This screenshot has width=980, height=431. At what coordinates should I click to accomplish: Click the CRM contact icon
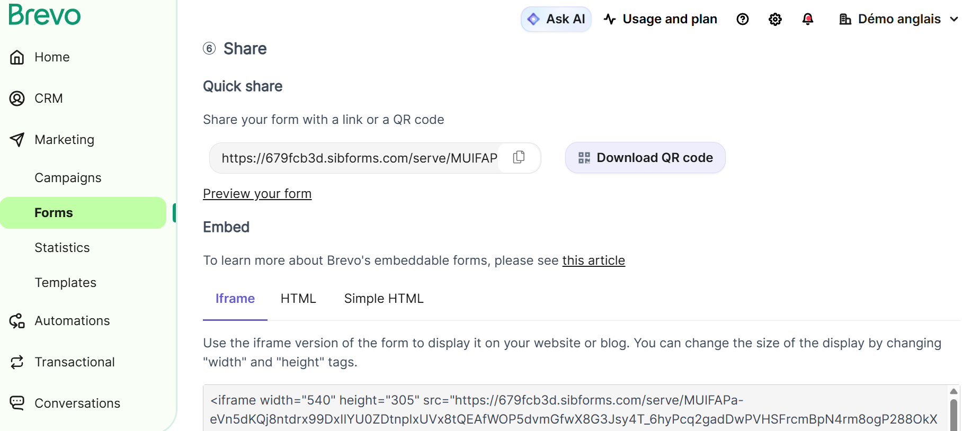click(17, 98)
